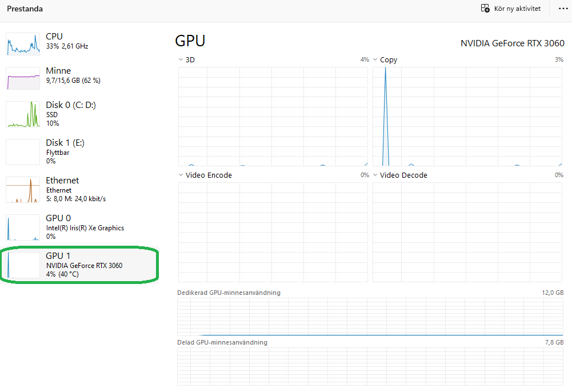
Task: Open the Disk 0 (C: D:) graph thumbnail
Action: pos(23,114)
